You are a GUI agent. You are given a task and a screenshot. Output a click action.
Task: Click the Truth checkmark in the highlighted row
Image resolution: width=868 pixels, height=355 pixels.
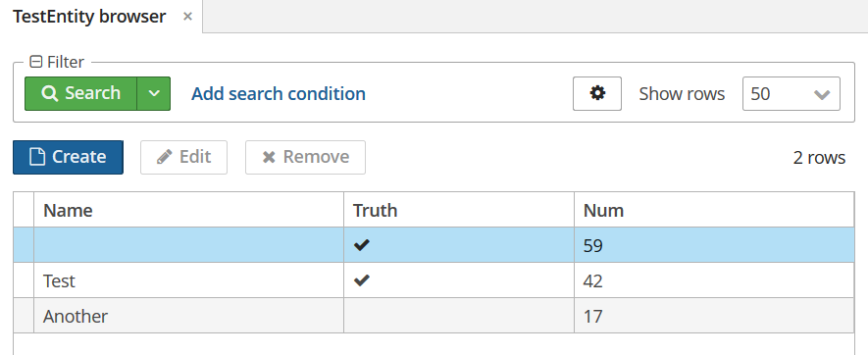pyautogui.click(x=362, y=245)
